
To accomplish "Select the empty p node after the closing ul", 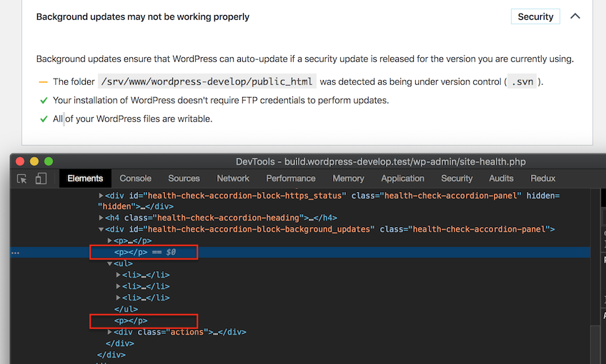I will click(x=131, y=320).
